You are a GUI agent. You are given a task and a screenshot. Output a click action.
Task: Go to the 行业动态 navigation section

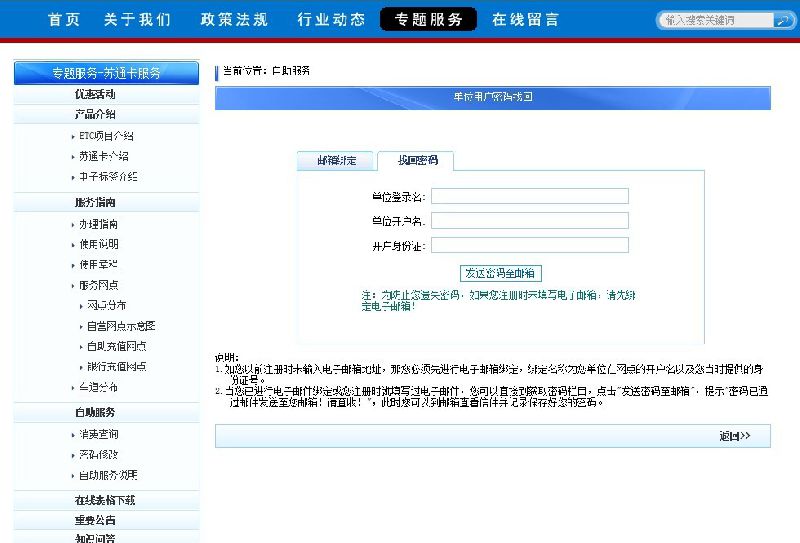point(331,20)
